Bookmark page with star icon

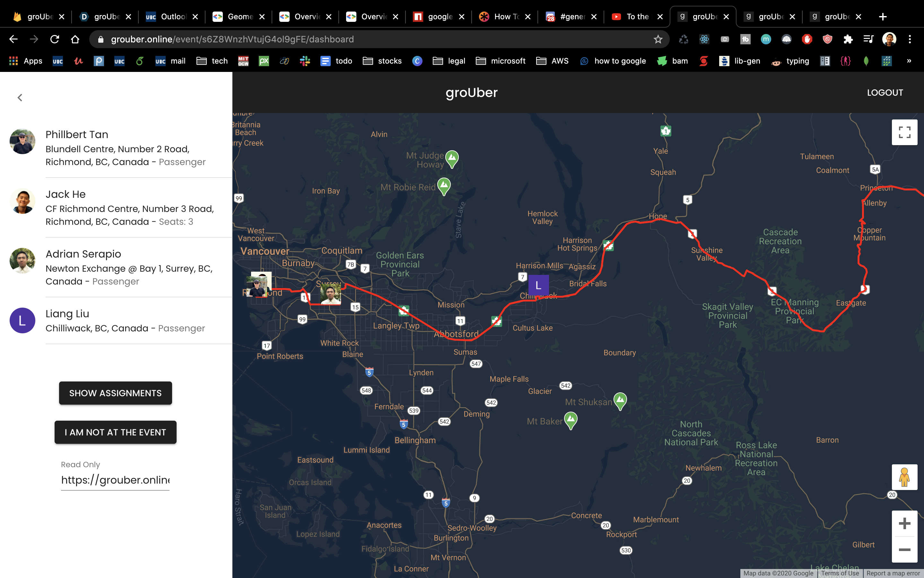(x=658, y=39)
